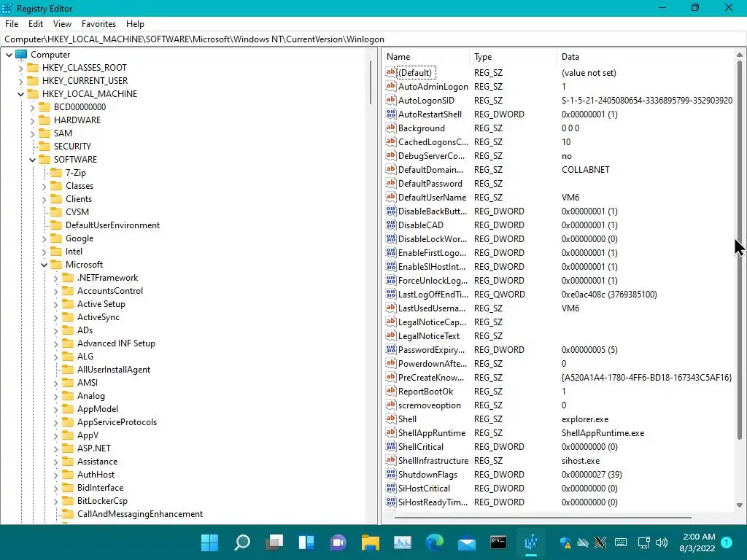Screen dimensions: 747x560
Task: Select the Advanced INF Setup key
Action: (x=116, y=343)
